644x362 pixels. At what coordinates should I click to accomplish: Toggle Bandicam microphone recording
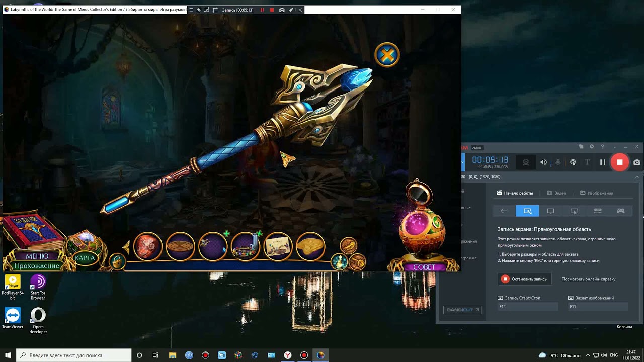point(558,162)
